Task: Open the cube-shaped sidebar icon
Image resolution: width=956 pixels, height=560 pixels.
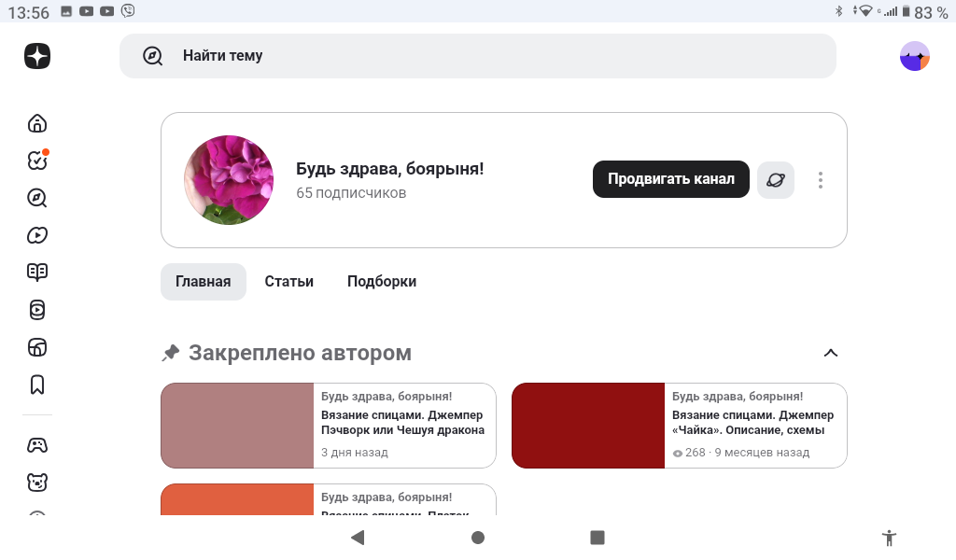Action: 37,347
